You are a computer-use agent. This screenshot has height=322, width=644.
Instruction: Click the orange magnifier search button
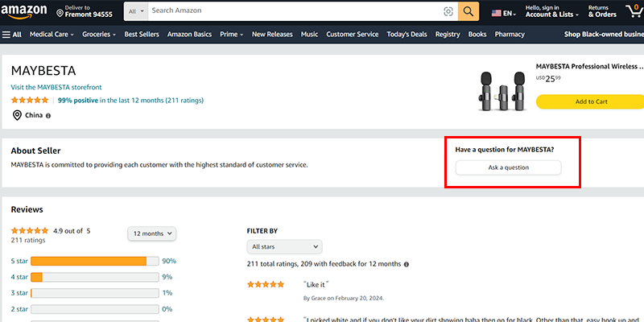[469, 11]
